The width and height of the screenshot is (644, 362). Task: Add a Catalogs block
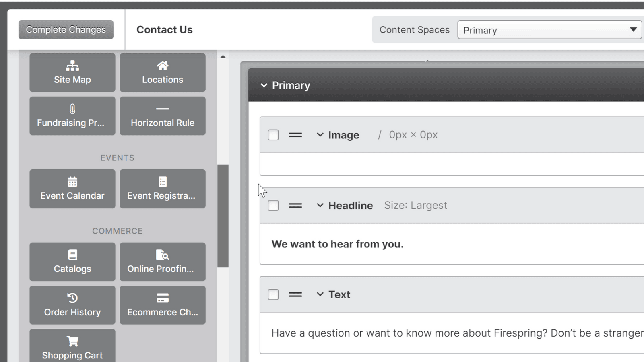coord(72,262)
